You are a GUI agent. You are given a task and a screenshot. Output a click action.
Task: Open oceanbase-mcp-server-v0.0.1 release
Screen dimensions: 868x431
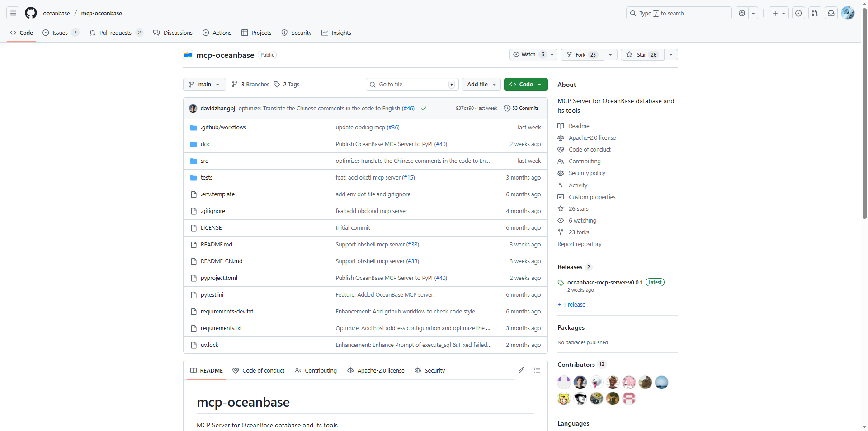pyautogui.click(x=604, y=282)
